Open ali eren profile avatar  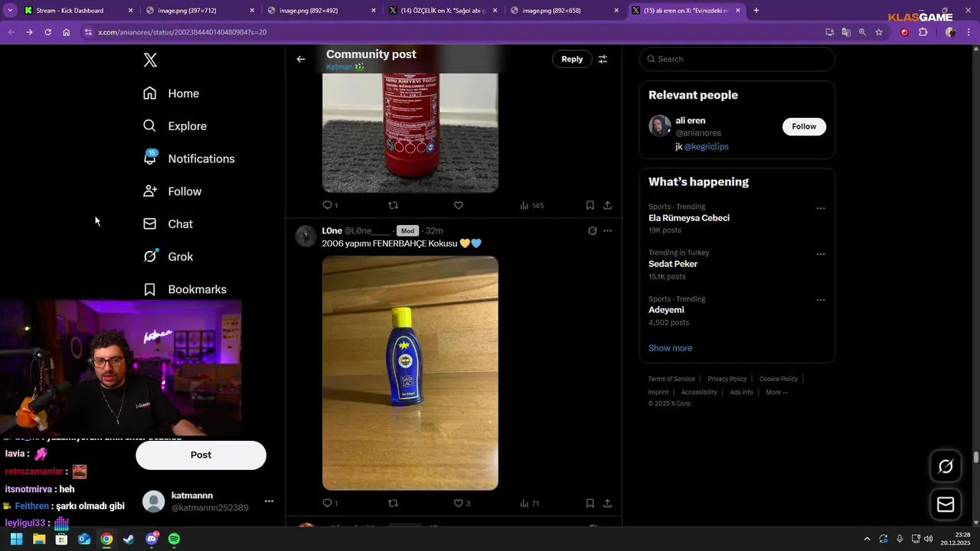coord(660,126)
